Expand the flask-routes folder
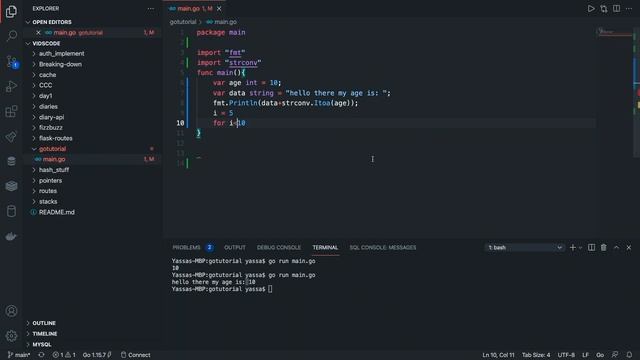The height and width of the screenshot is (360, 640). [x=56, y=138]
